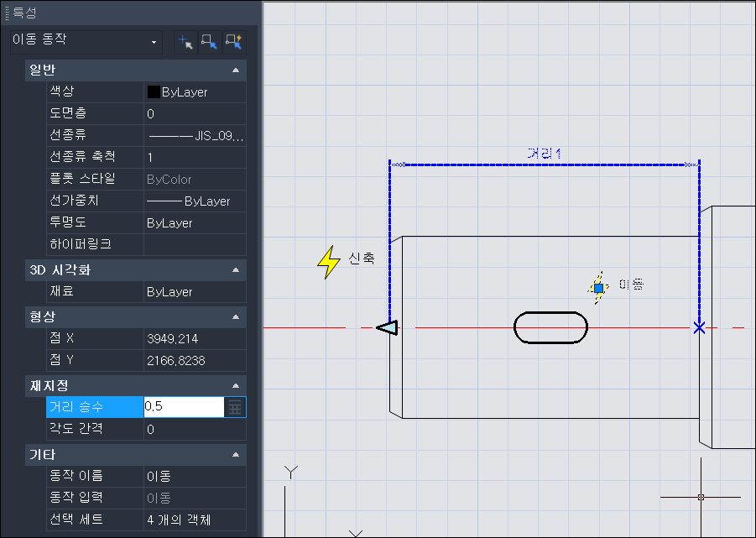756x538 pixels.
Task: Click the 선택 세트 value 4 개의 객체
Action: click(195, 520)
